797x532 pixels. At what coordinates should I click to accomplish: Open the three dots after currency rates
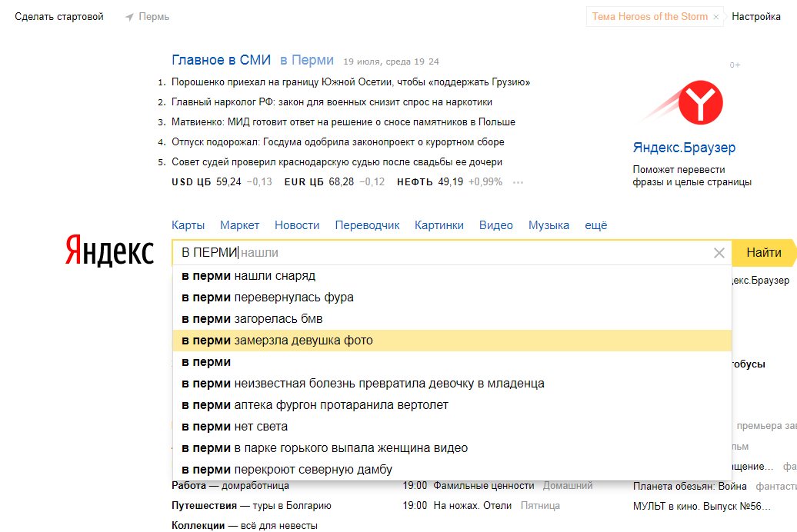pos(518,182)
